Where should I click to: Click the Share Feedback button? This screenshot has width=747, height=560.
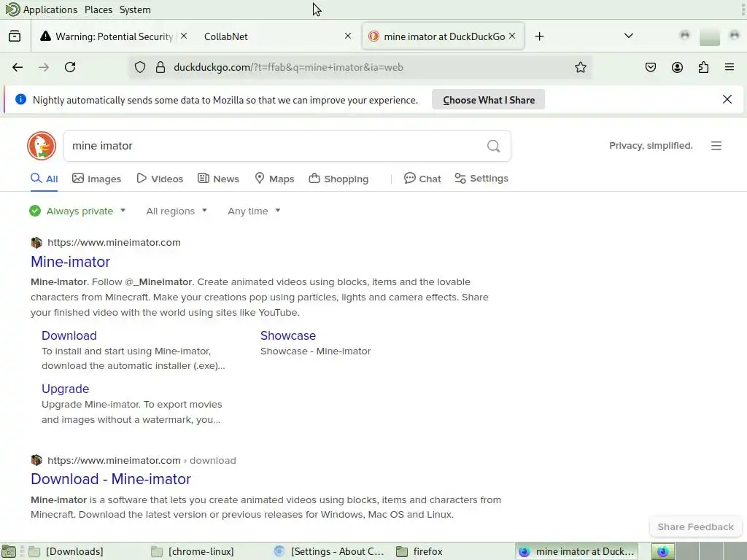(x=695, y=526)
